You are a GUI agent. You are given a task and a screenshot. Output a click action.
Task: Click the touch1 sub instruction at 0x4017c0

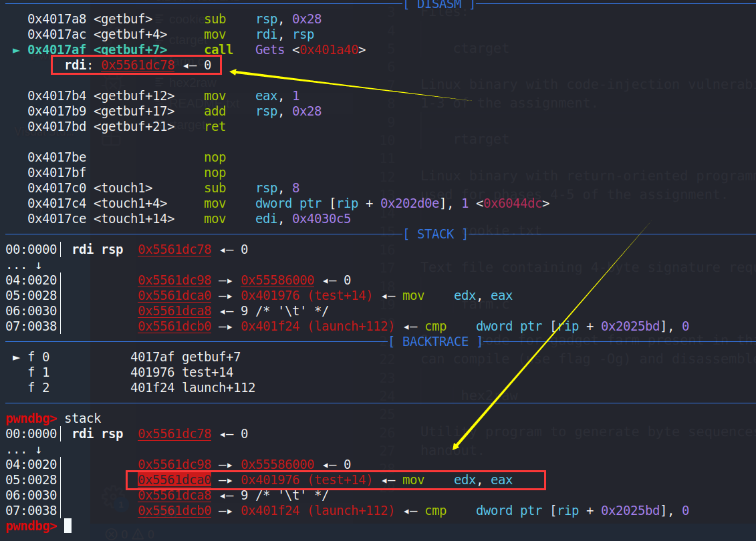pyautogui.click(x=215, y=188)
